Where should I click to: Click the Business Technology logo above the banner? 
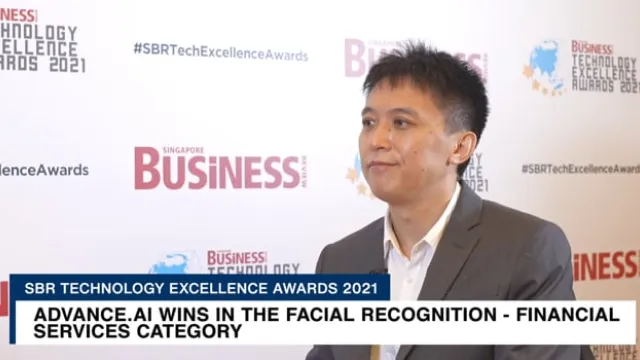coord(253,262)
